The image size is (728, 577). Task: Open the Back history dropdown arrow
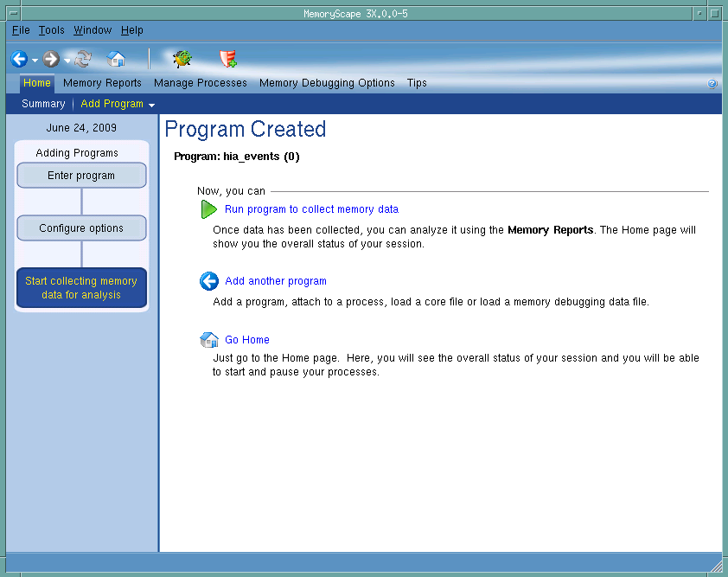coord(35,61)
